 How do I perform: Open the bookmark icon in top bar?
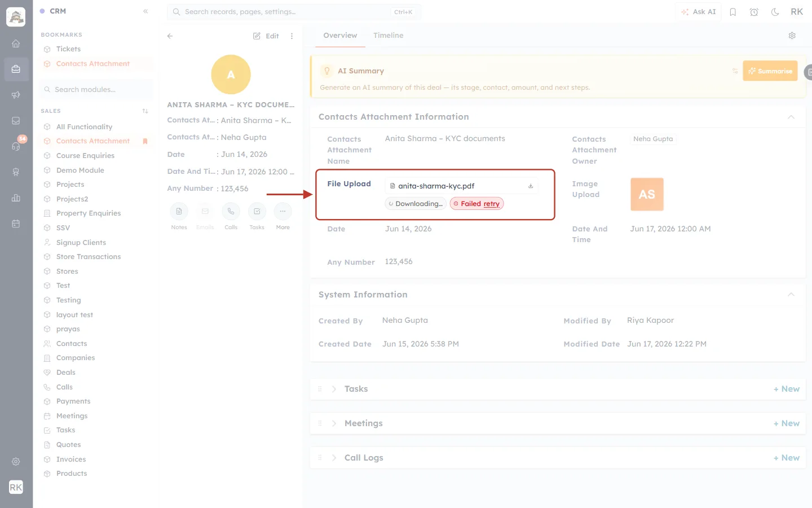[733, 12]
